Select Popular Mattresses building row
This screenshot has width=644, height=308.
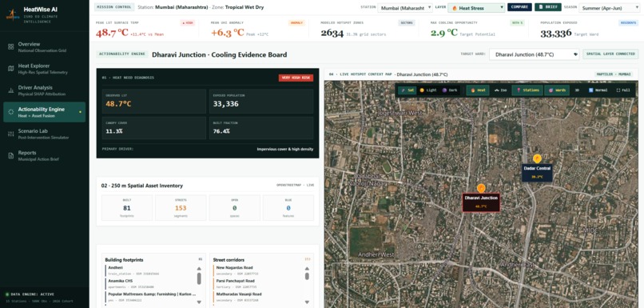click(x=149, y=297)
